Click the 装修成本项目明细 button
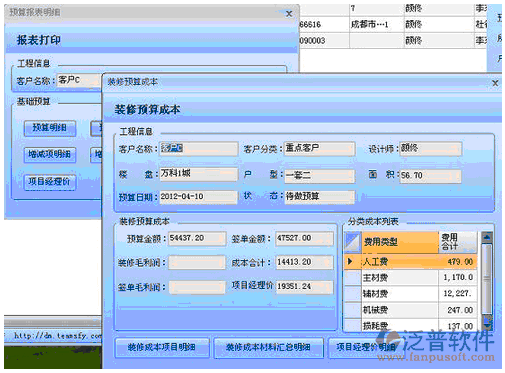The image size is (505, 373). pos(162,348)
